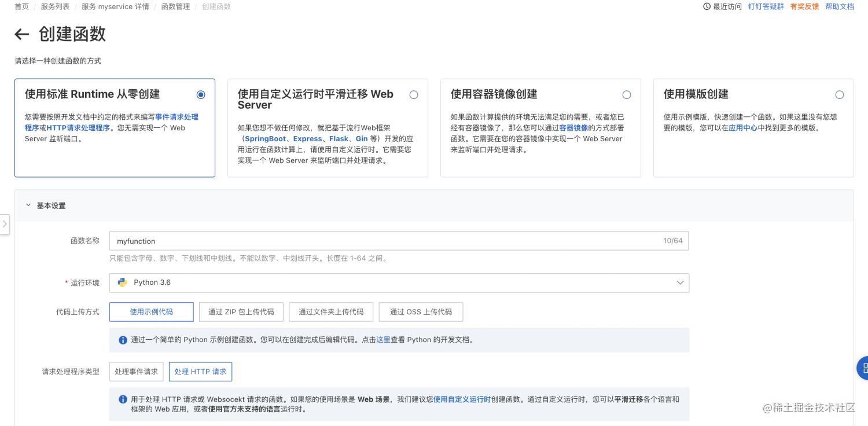The image size is (868, 426).
Task: Choose 使用示例代码 upload option
Action: [x=151, y=311]
